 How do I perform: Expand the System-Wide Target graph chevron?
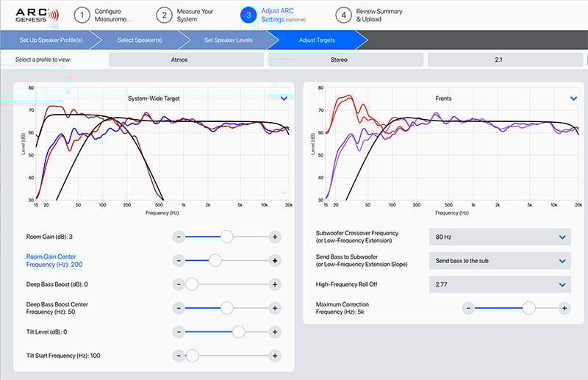284,98
